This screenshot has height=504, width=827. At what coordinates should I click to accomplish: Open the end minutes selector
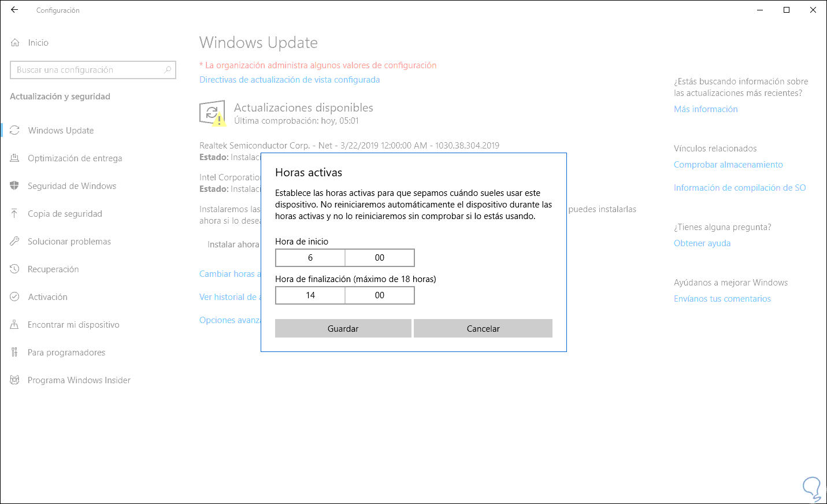[380, 295]
